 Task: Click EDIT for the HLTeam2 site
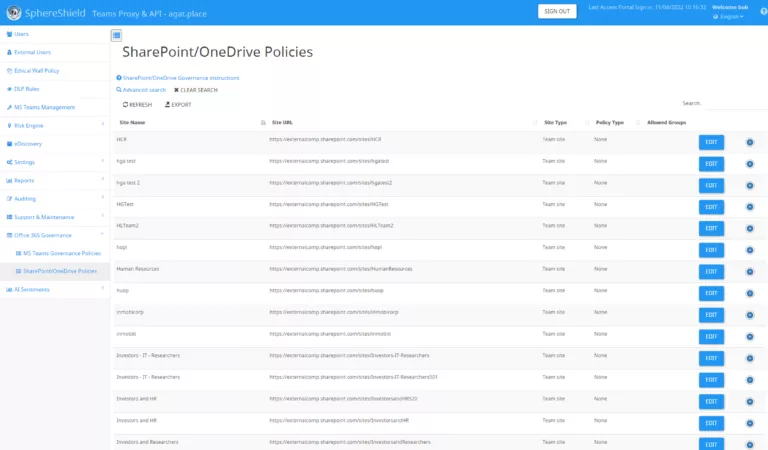pyautogui.click(x=711, y=229)
